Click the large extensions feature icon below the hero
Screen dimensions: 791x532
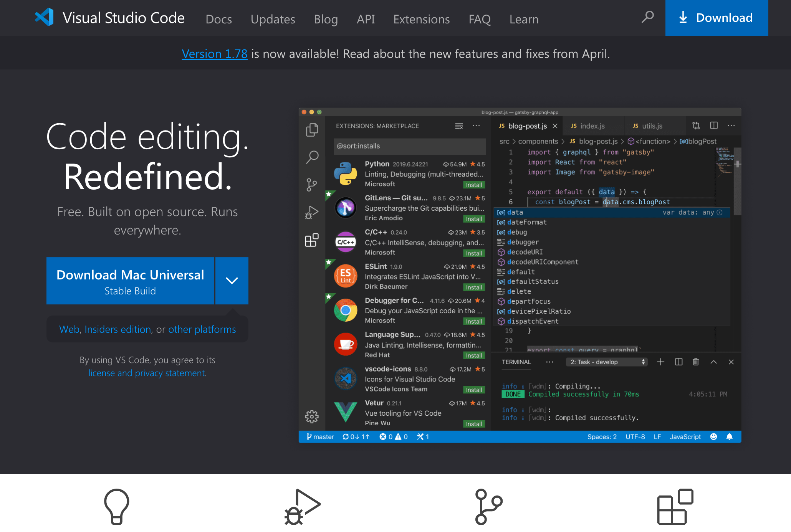point(675,507)
